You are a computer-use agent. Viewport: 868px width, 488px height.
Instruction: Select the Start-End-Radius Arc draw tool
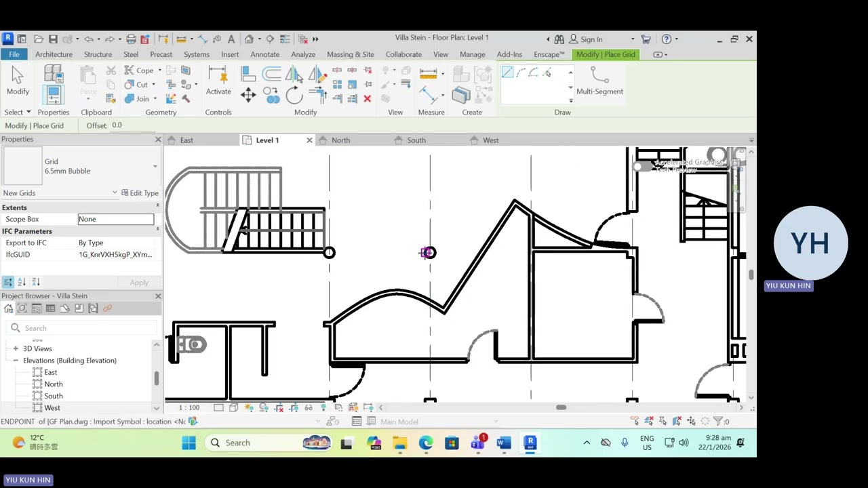[x=521, y=73]
